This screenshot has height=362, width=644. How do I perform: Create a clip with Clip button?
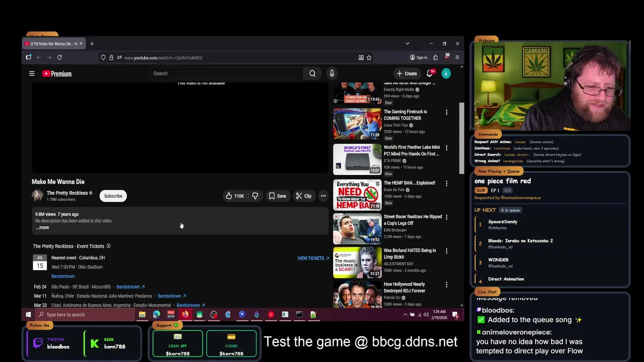[x=303, y=196]
